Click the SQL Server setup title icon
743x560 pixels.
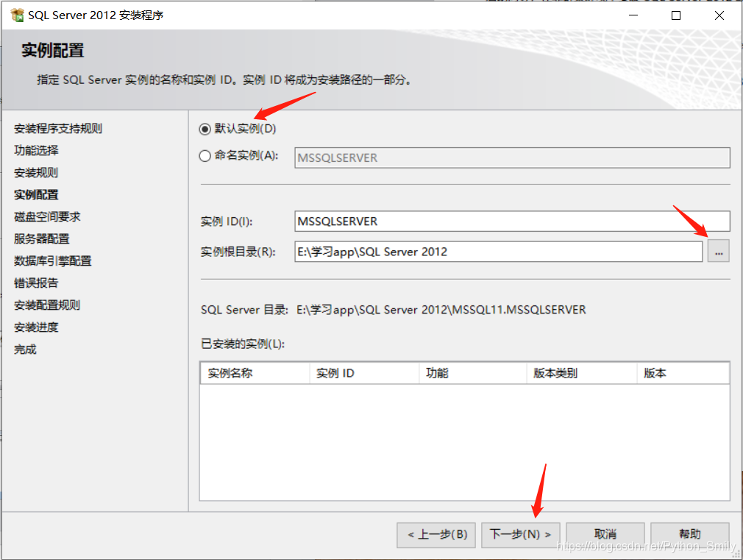pos(17,15)
